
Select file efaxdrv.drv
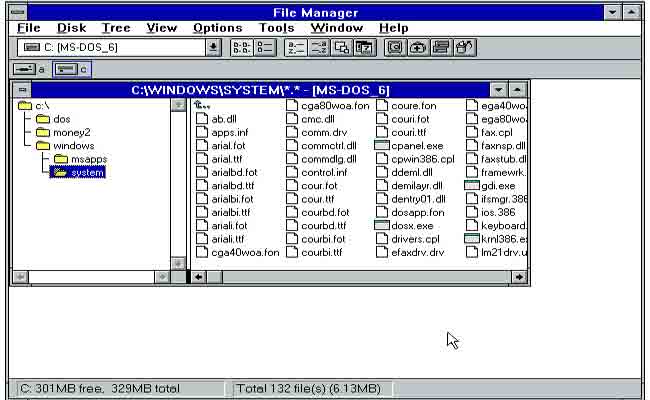[x=418, y=252]
